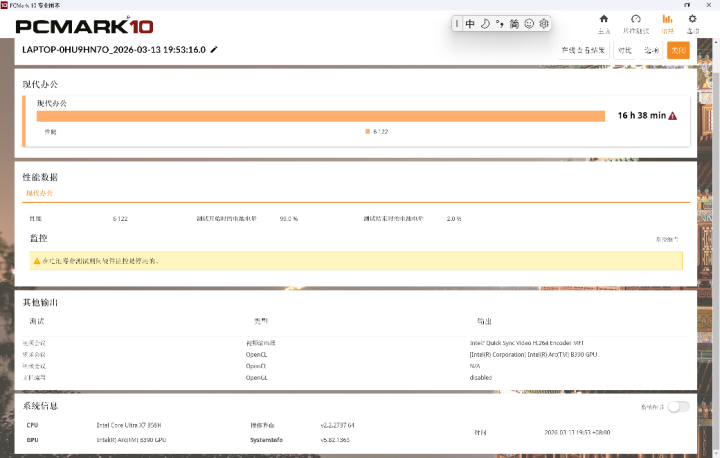Click the version 'v2.2.2737 64'
Screen dimensions: 720x458
338,425
